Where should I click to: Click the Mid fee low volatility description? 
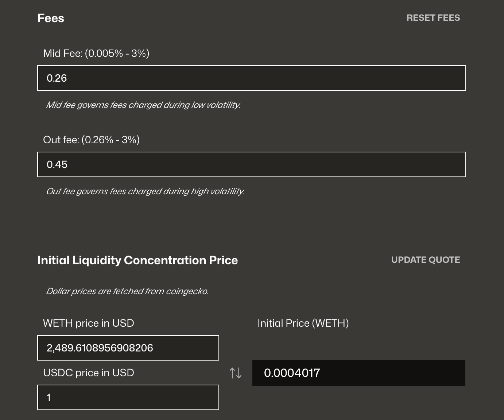coord(143,105)
